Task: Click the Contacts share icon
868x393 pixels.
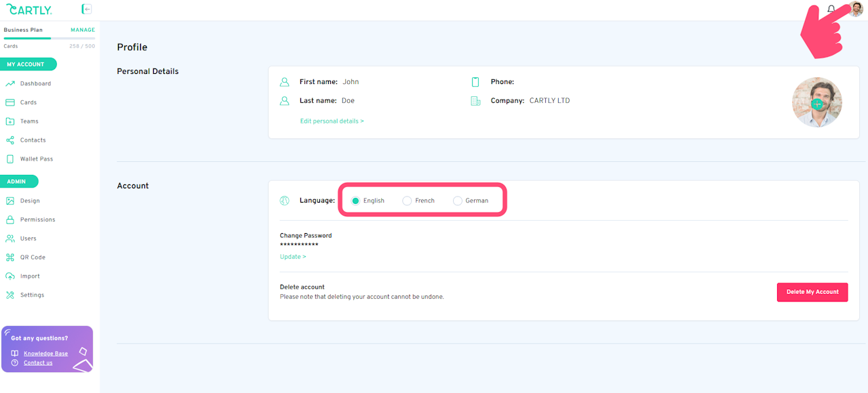Action: (x=10, y=140)
